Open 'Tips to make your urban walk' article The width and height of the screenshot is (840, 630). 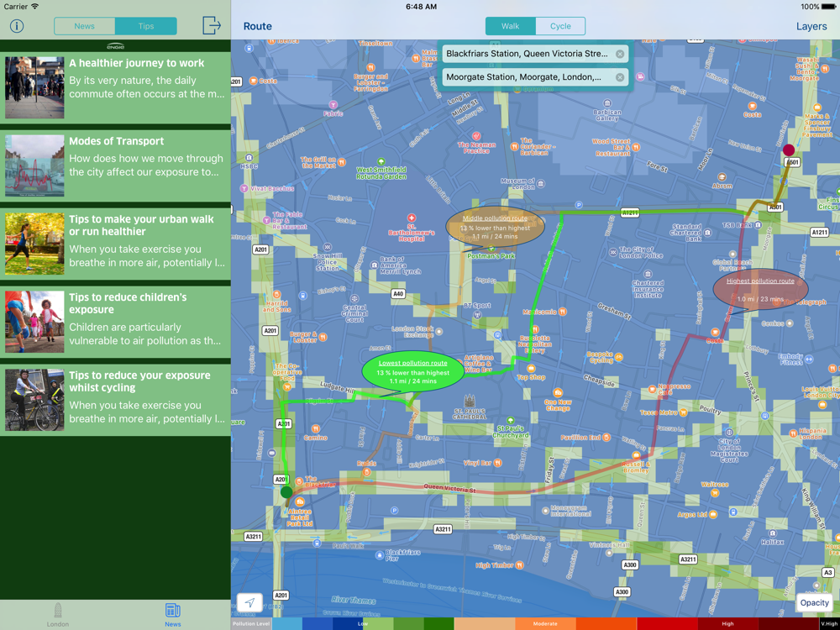click(x=115, y=244)
